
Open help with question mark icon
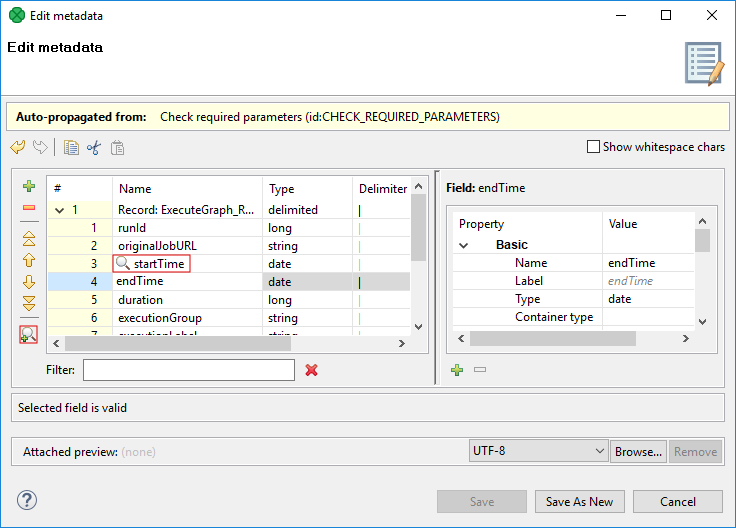(27, 500)
